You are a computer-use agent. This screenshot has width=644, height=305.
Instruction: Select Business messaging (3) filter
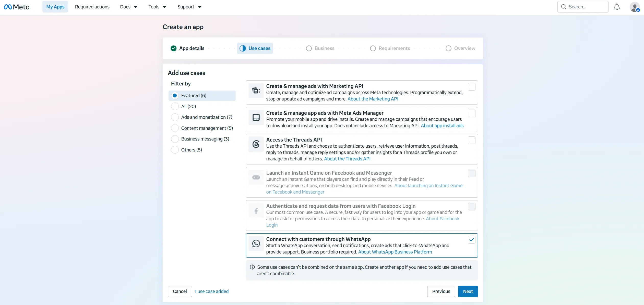(x=175, y=139)
